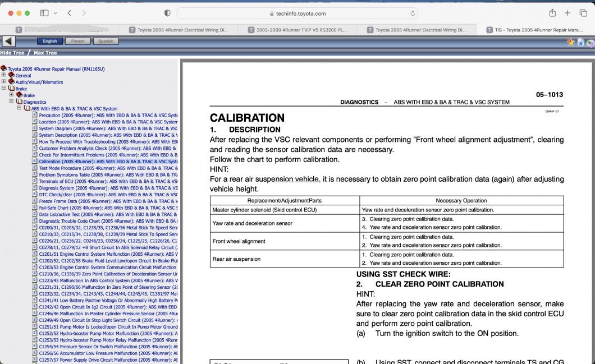595x364 pixels.
Task: Click the privacy shield icon
Action: (x=167, y=13)
